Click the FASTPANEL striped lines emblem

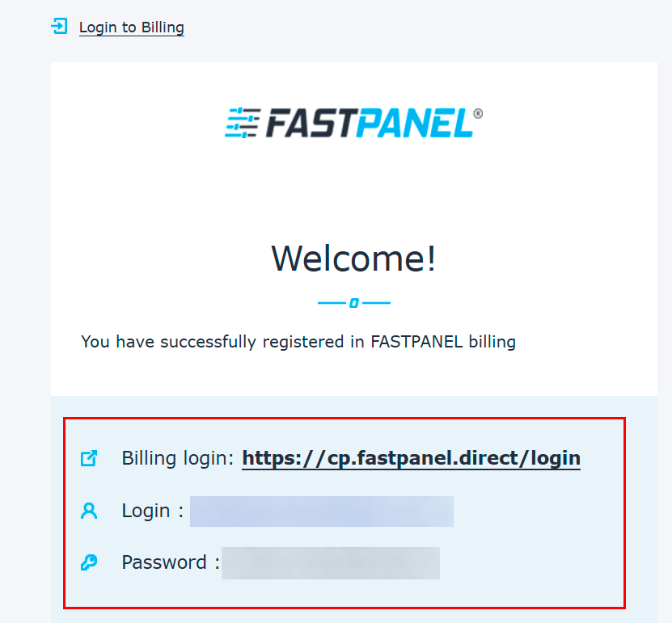coord(242,123)
